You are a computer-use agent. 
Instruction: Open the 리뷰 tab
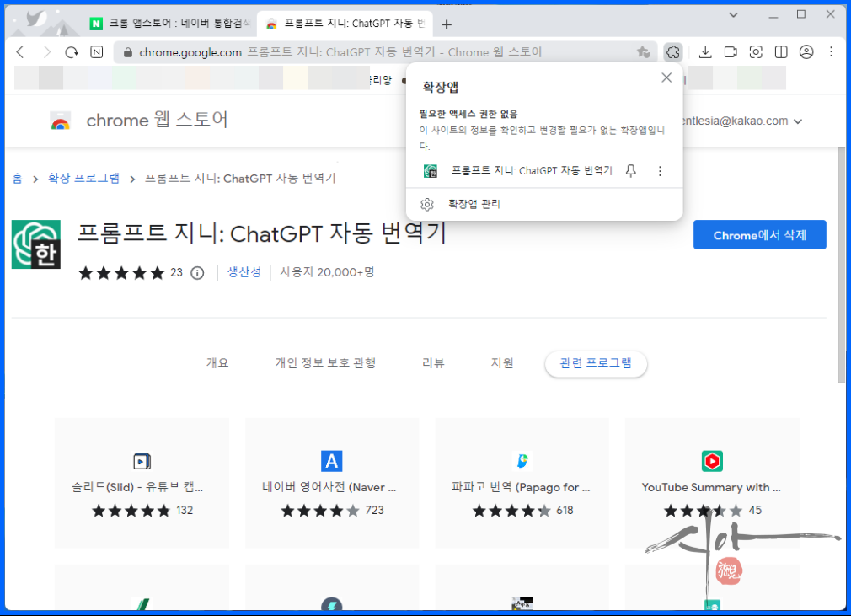coord(433,362)
